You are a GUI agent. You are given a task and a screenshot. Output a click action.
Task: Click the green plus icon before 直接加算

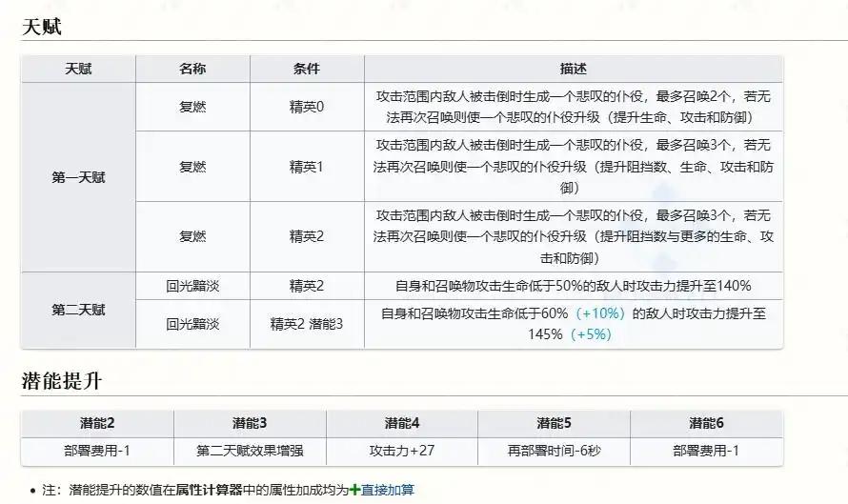(354, 490)
